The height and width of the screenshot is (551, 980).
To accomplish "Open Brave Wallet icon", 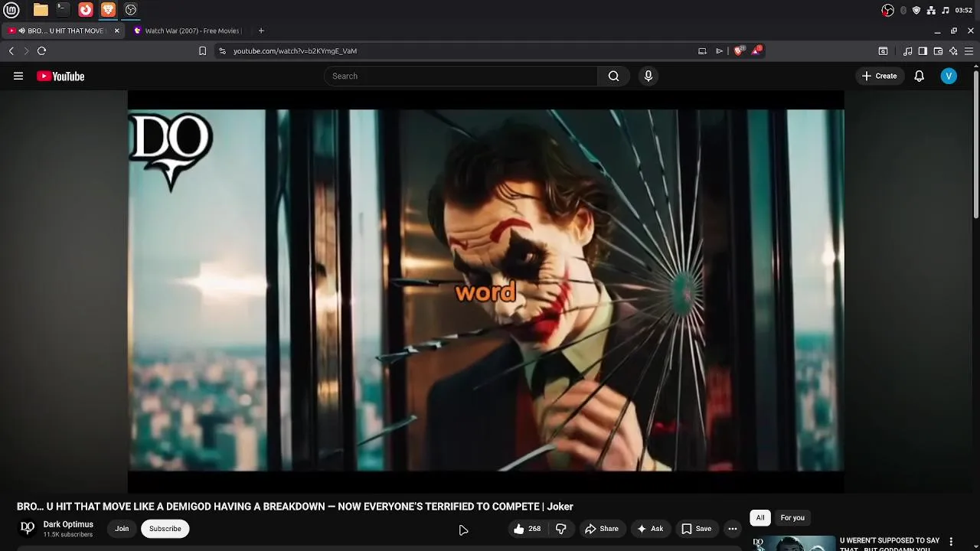I will click(938, 51).
